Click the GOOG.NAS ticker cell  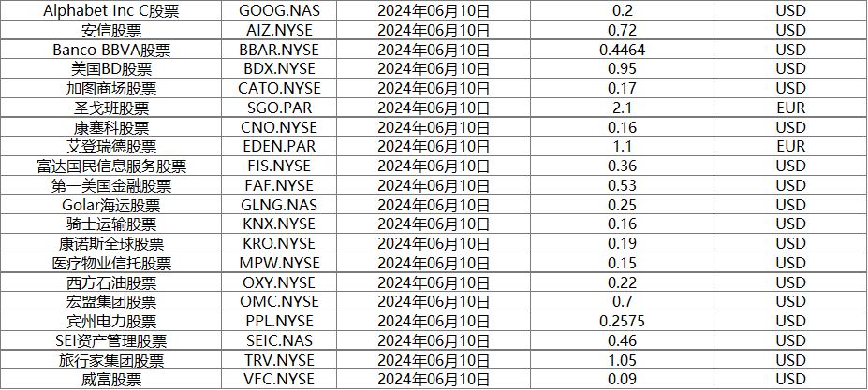280,10
